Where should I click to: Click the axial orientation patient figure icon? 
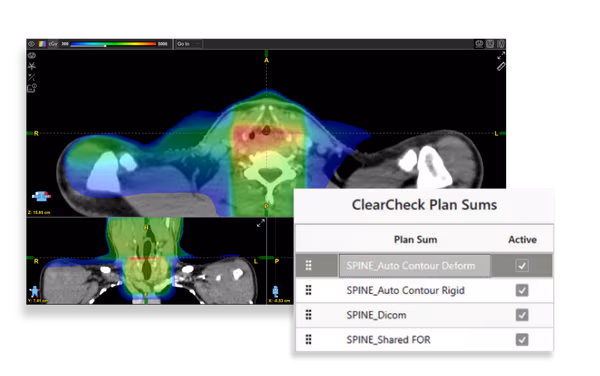[41, 196]
